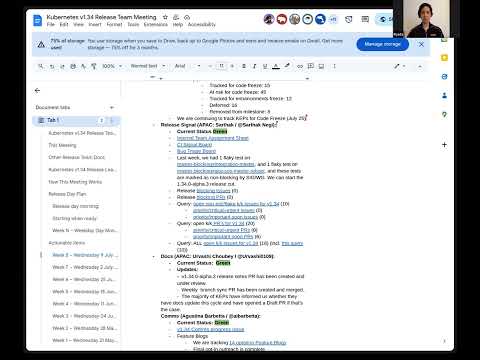
Task: Open Google Keep in the side panel
Action: [444, 58]
